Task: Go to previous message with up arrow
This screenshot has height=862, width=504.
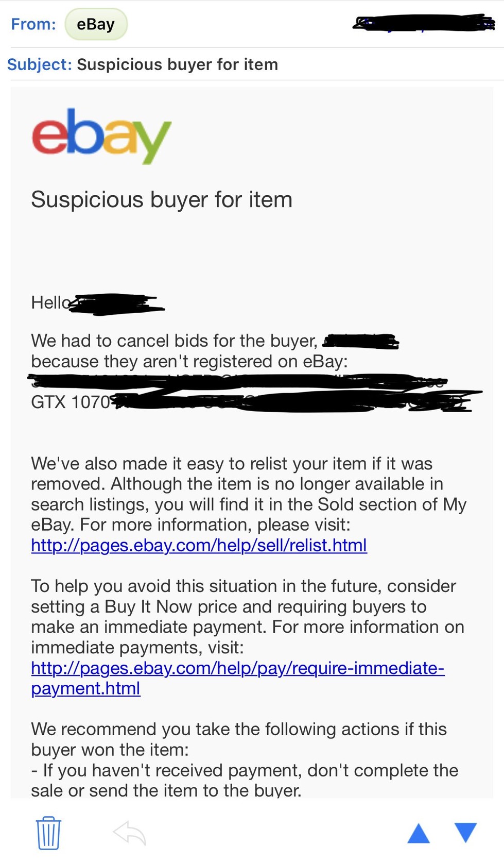Action: pyautogui.click(x=419, y=833)
